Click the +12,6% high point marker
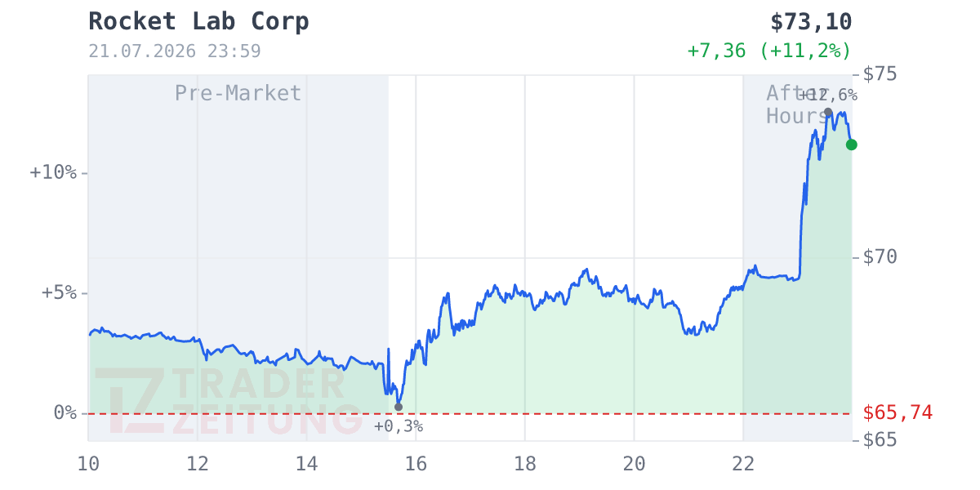Screen dimensions: 980x490 [828, 112]
